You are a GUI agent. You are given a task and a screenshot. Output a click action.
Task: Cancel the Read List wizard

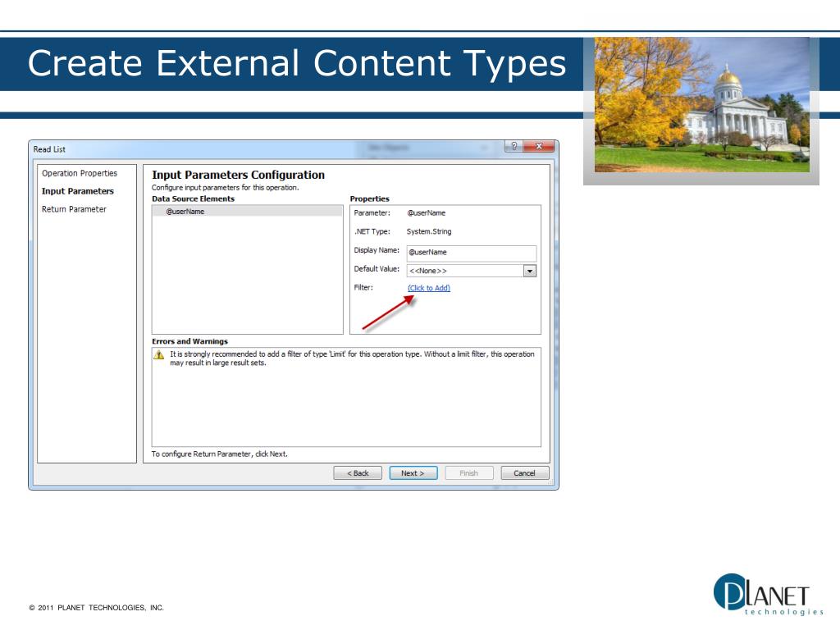pos(524,473)
